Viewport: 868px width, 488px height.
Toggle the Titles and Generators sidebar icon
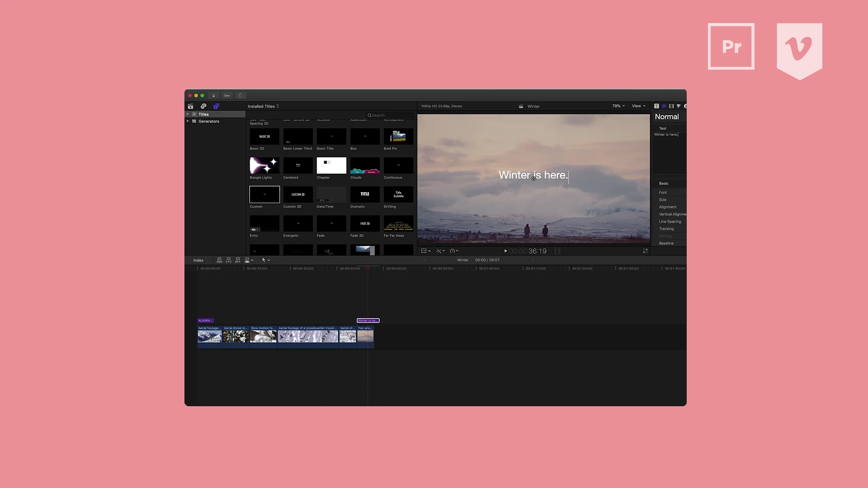(x=217, y=106)
